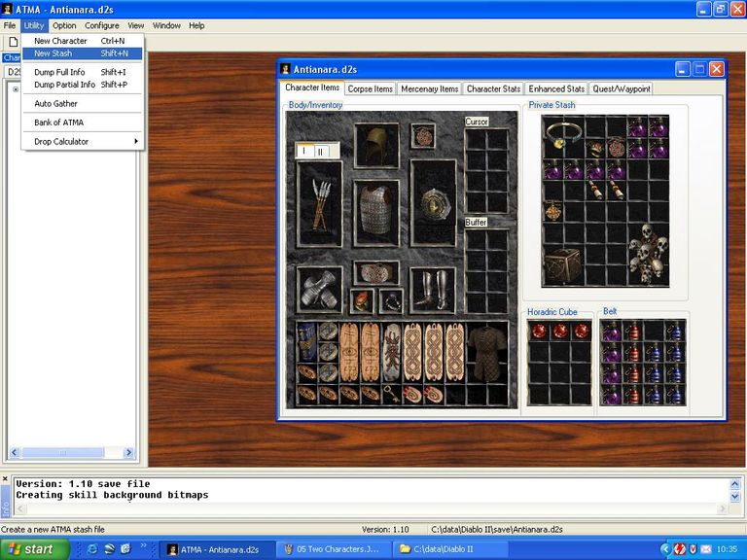
Task: Switch to the Enhanced Stats tab
Action: pyautogui.click(x=556, y=89)
